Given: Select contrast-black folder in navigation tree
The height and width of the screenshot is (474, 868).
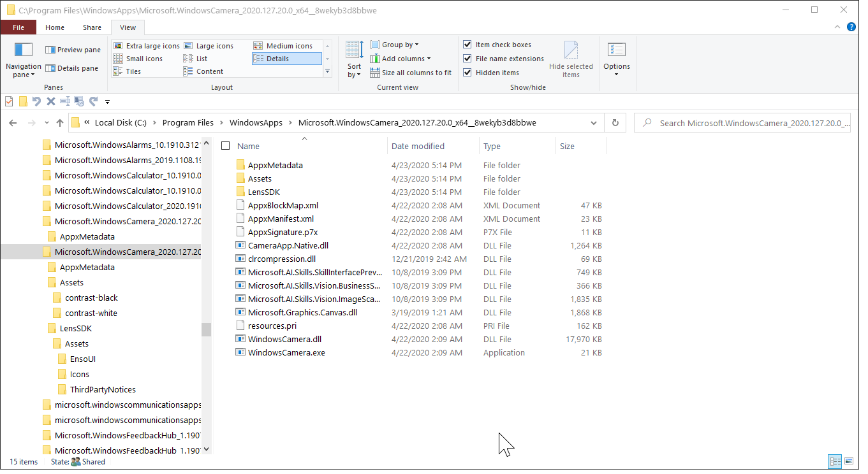Looking at the screenshot, I should tap(91, 298).
